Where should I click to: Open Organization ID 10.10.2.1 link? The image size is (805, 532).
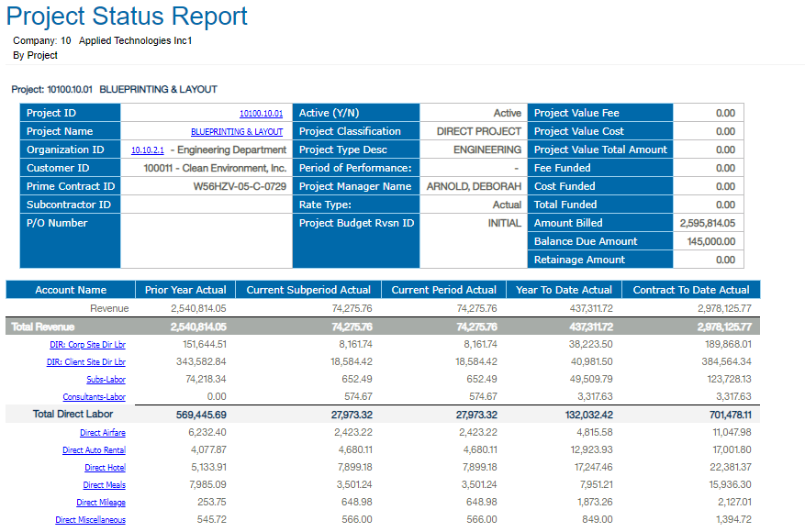[148, 150]
